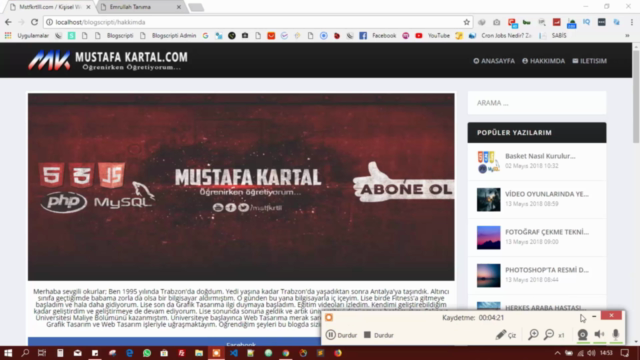Activate the Çiz pencil draw tool
The height and width of the screenshot is (360, 640).
point(506,335)
